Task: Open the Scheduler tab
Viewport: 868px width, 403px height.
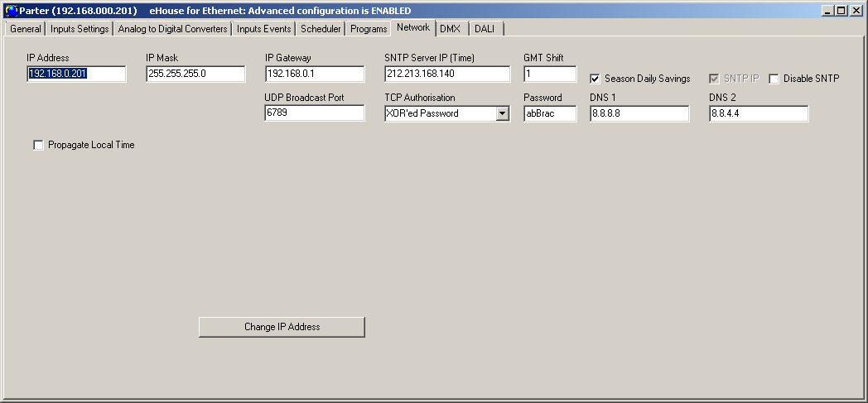Action: [321, 29]
